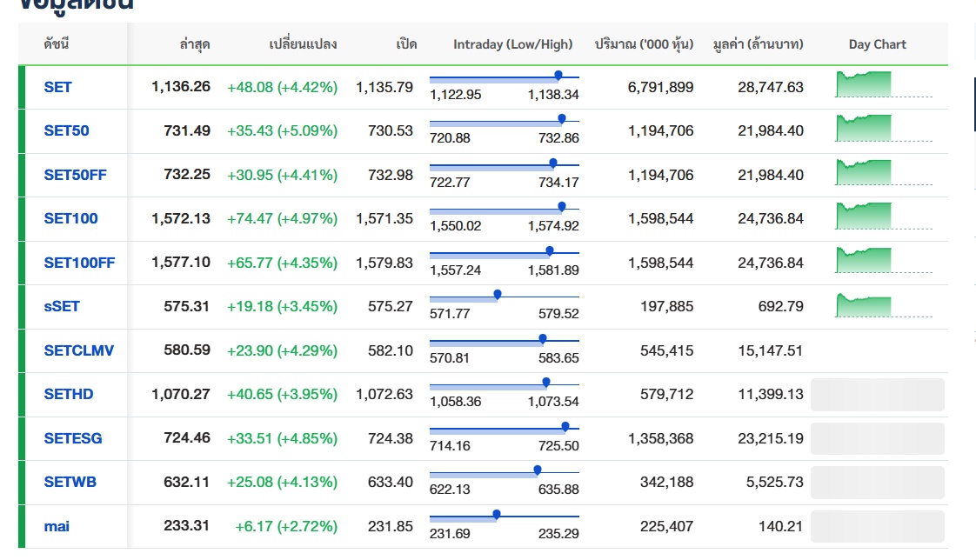
Task: Click the SET50 intraday range marker
Action: click(561, 119)
